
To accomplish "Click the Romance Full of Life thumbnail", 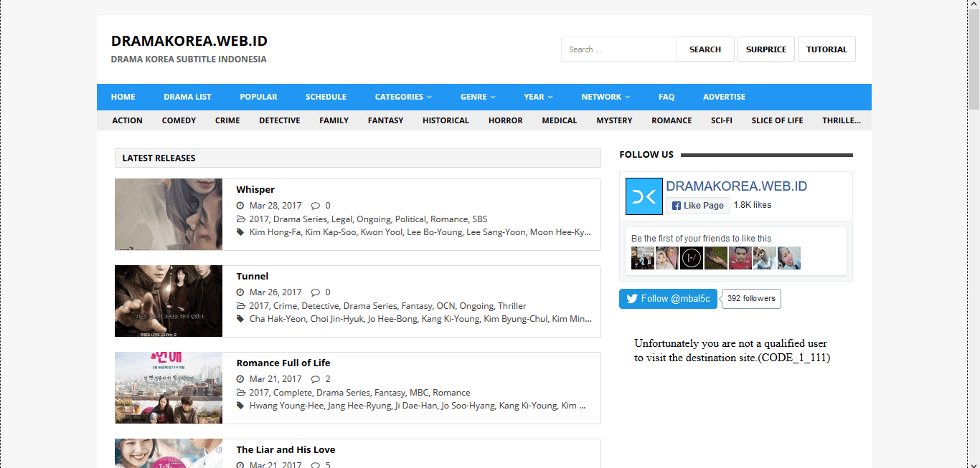I will (169, 388).
